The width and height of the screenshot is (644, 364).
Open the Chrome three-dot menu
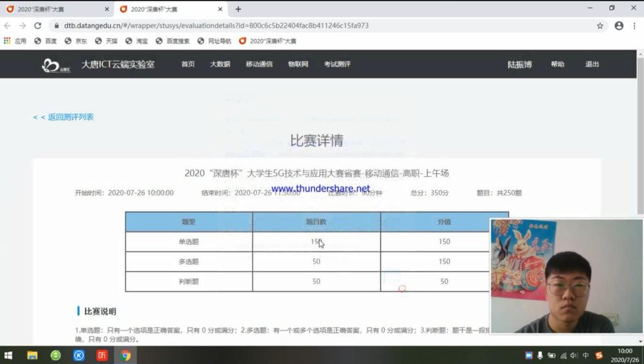[635, 26]
